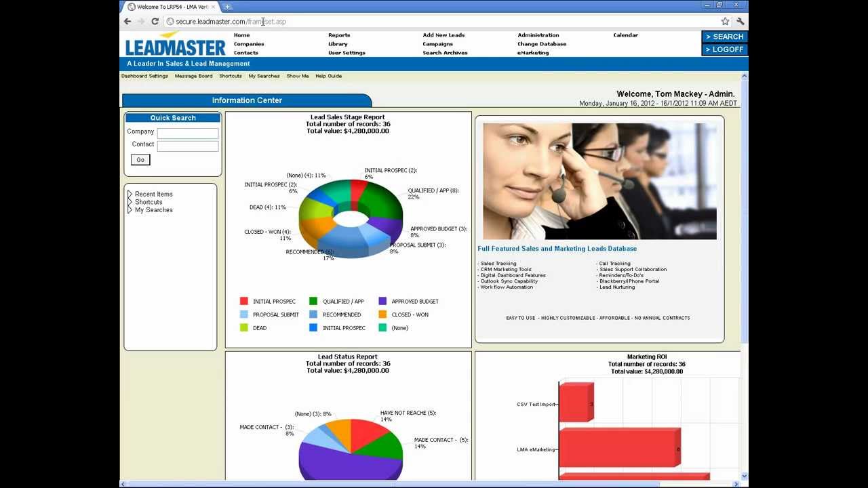
Task: Click red INITIAL PROSPEC legend swatch
Action: 244,301
